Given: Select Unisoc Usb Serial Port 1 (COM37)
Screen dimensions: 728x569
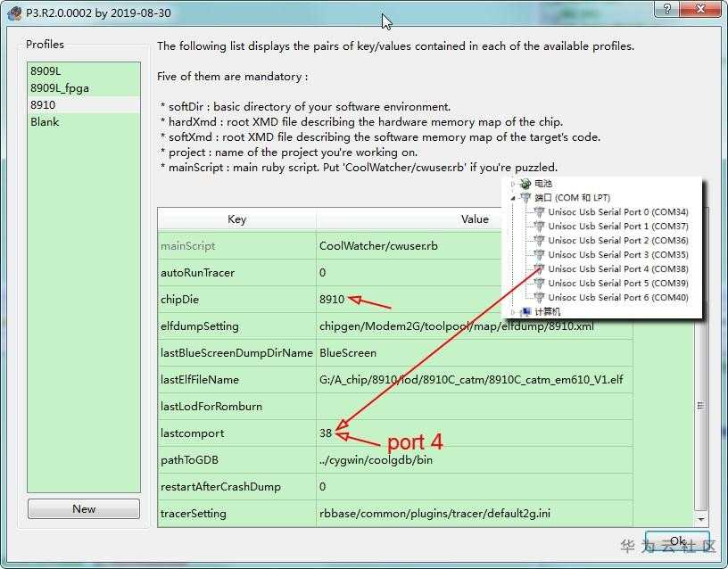Looking at the screenshot, I should (618, 227).
